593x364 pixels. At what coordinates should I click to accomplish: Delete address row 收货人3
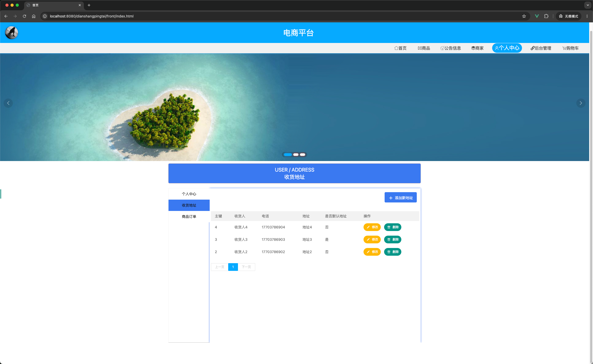coord(393,239)
